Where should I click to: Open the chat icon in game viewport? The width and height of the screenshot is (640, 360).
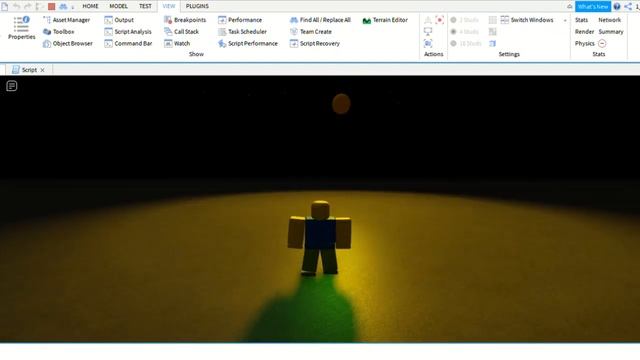click(x=12, y=86)
